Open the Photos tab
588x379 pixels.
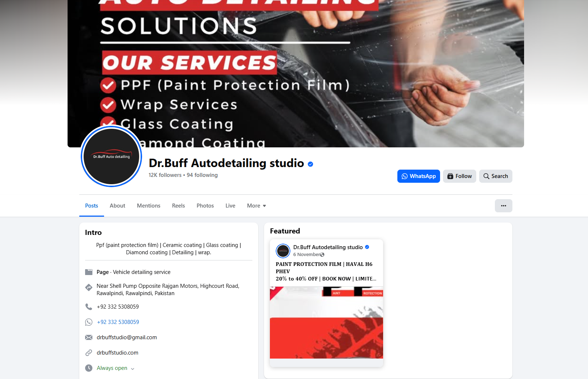205,206
